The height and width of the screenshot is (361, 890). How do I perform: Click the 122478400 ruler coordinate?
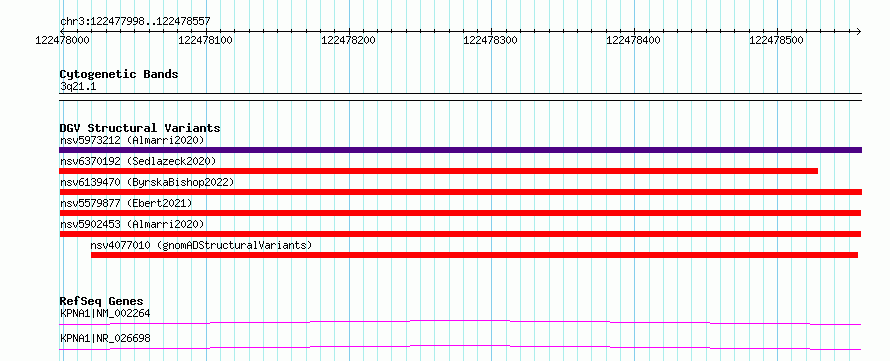point(633,41)
